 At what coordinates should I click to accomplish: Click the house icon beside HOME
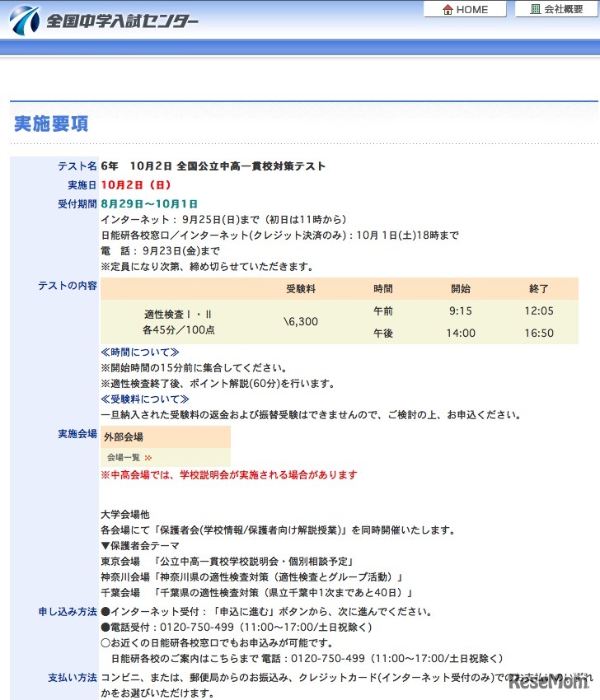click(448, 9)
